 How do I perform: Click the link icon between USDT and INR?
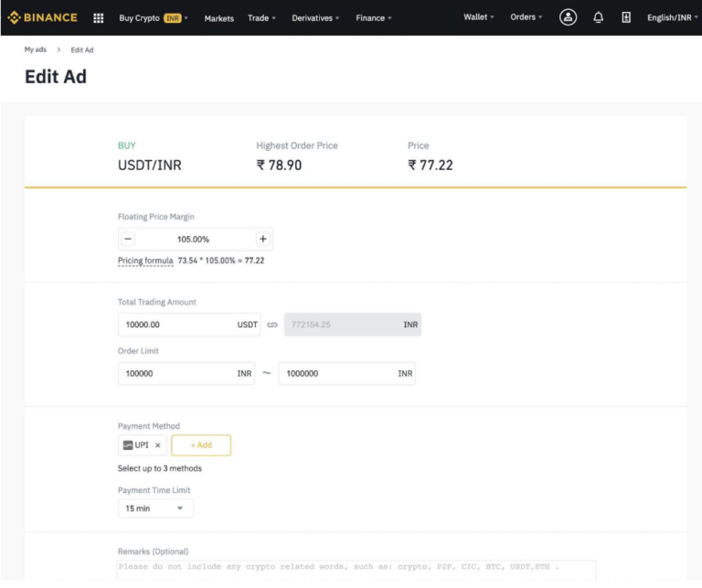[x=272, y=326]
